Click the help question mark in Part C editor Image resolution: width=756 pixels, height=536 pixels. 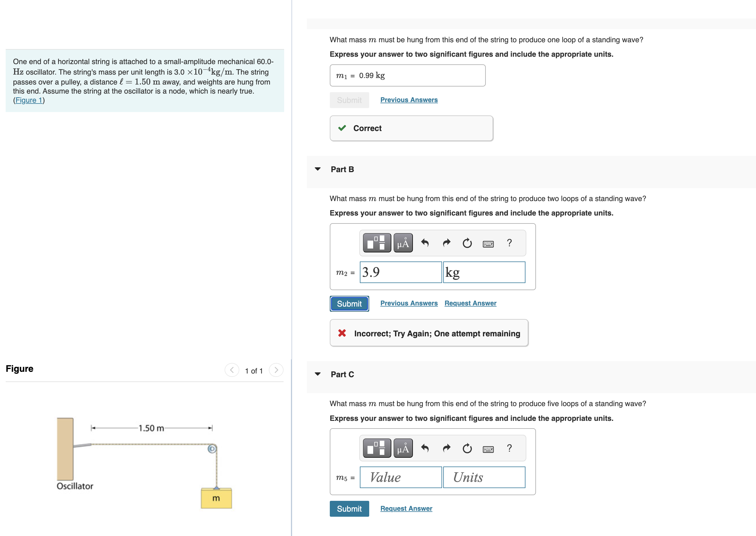point(509,448)
